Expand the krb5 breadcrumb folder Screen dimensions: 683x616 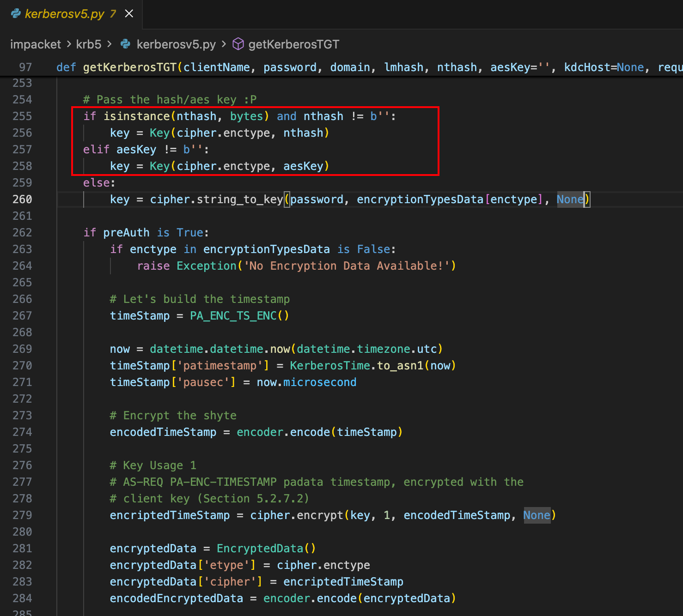click(x=89, y=44)
